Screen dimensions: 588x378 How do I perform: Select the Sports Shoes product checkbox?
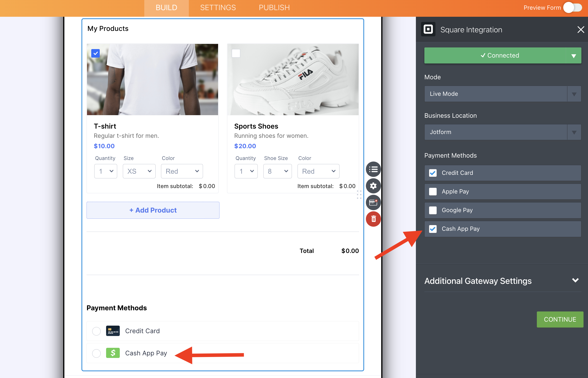point(236,53)
